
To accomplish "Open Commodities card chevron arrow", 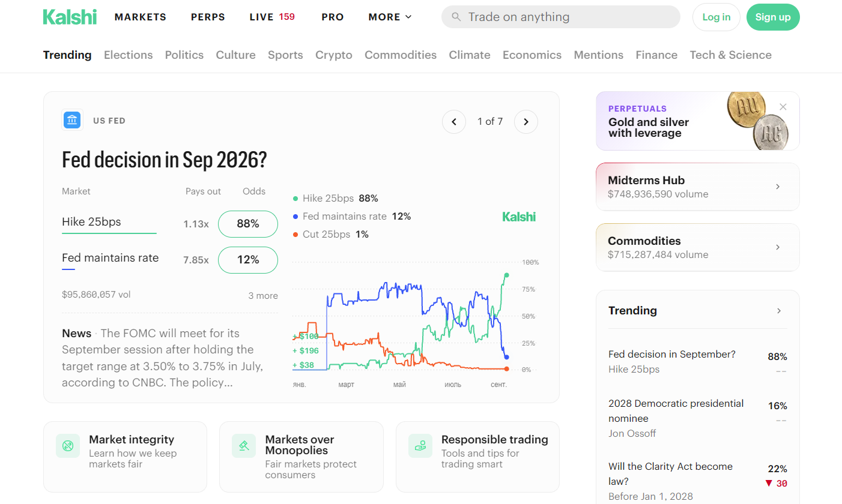I will (x=778, y=247).
